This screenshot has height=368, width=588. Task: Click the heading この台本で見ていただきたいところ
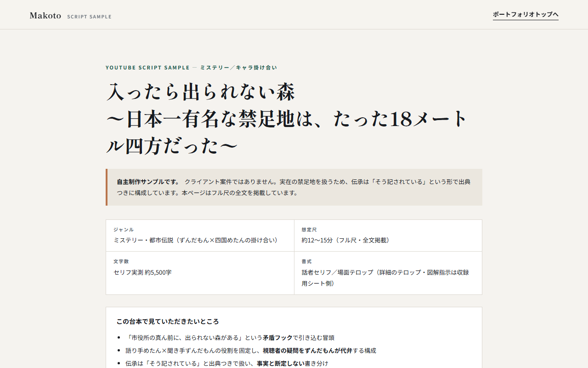(x=168, y=322)
